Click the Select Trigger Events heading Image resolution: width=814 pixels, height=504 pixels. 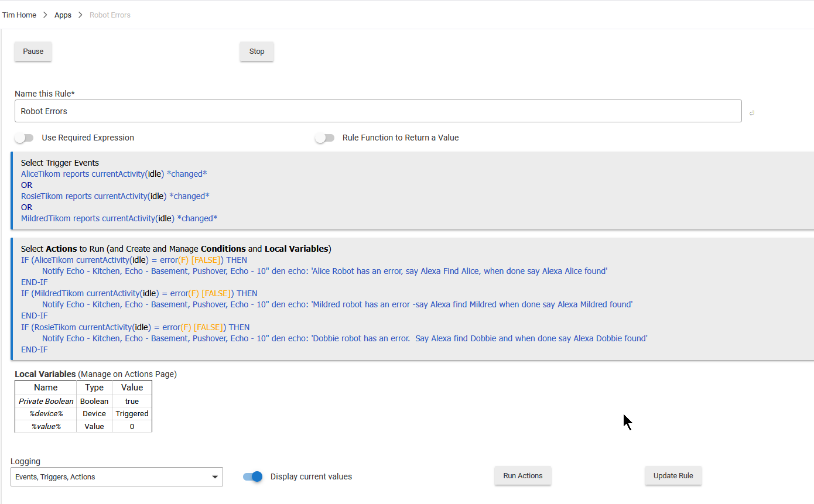(60, 163)
